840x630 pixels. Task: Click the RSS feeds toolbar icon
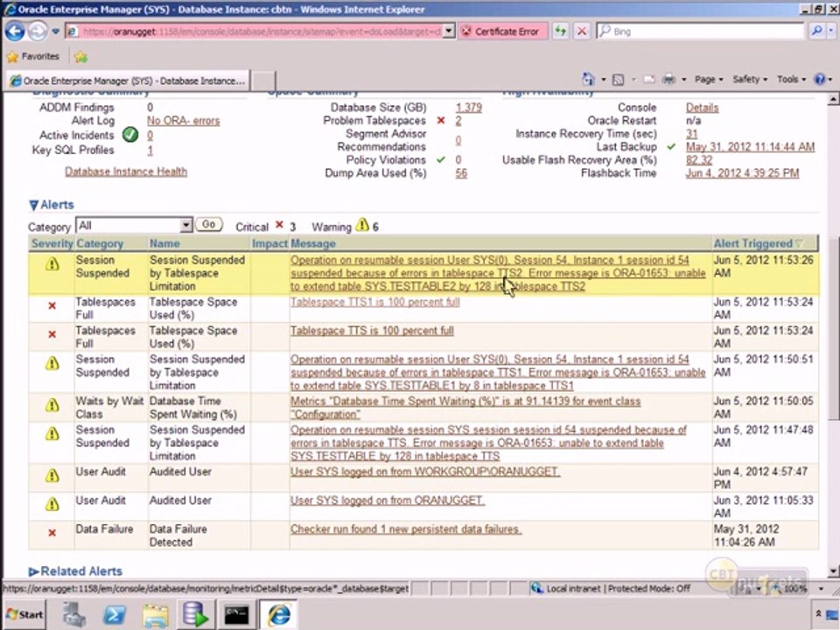tap(619, 80)
